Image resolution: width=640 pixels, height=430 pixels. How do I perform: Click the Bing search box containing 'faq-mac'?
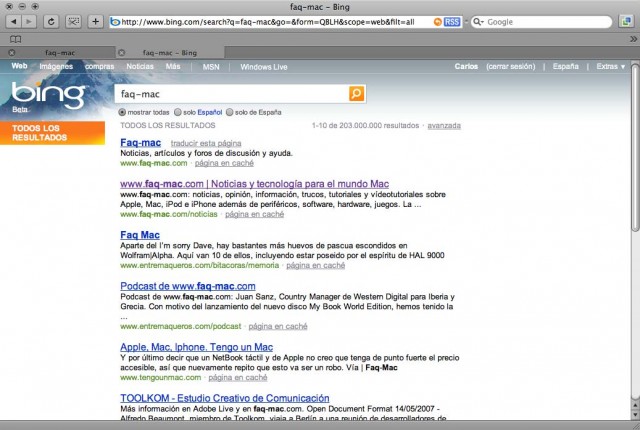pos(232,94)
